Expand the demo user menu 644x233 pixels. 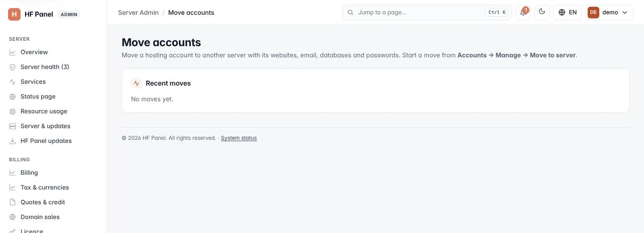(609, 13)
